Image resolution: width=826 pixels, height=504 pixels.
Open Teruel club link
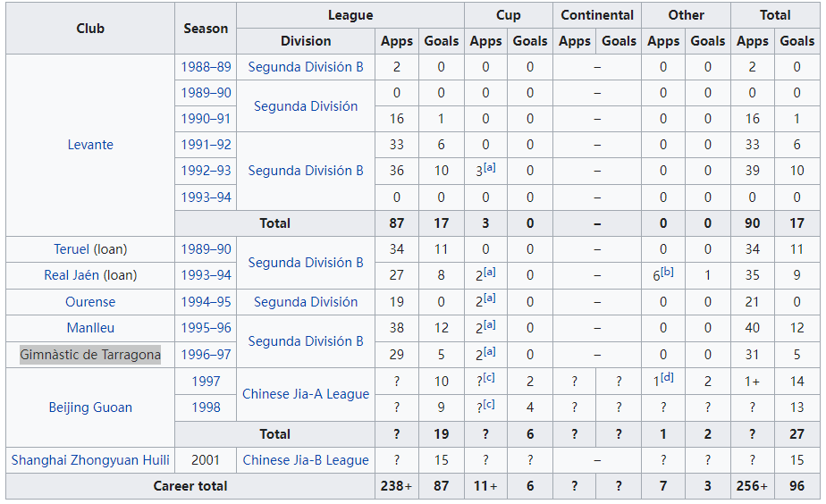72,249
